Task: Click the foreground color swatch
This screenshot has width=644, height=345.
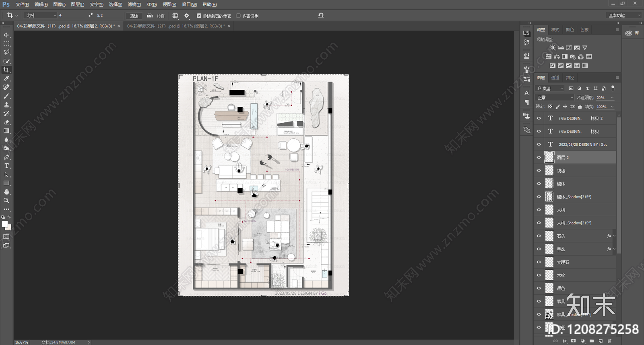Action: pyautogui.click(x=4, y=224)
